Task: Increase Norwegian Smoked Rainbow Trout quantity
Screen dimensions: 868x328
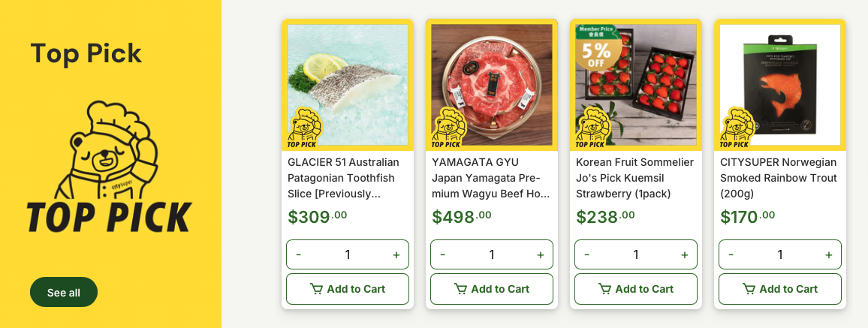Action: (x=829, y=254)
